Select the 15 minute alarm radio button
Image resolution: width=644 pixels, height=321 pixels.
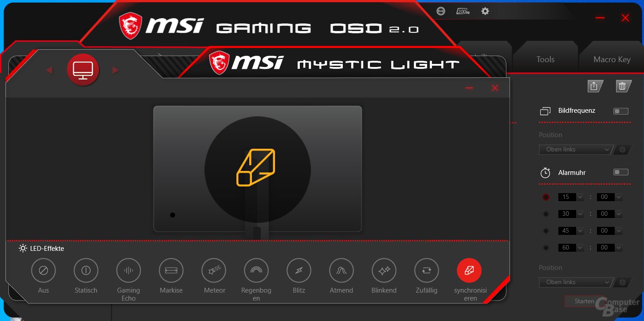tap(546, 197)
